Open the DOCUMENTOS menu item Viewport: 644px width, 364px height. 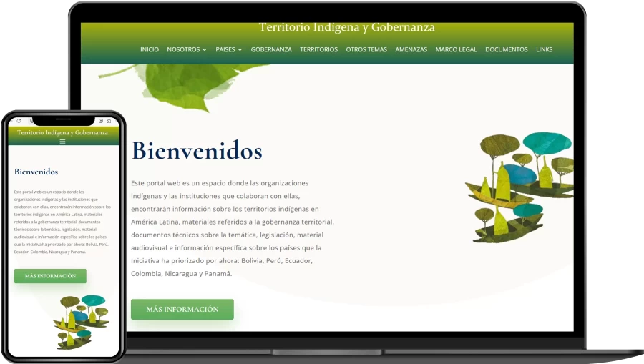point(507,49)
